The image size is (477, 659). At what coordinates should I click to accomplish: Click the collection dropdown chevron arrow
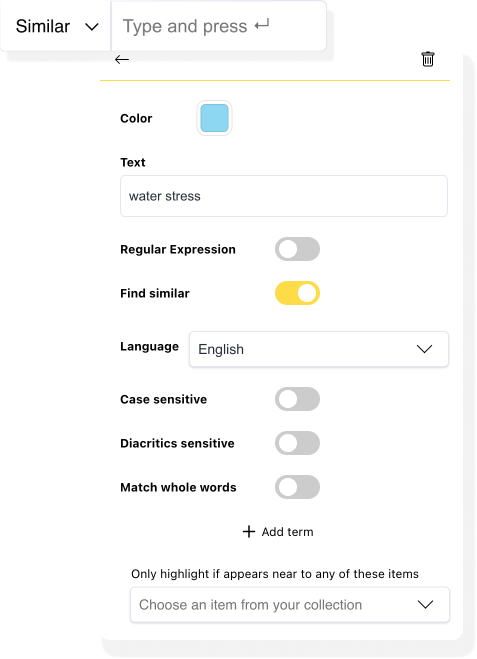pyautogui.click(x=425, y=605)
